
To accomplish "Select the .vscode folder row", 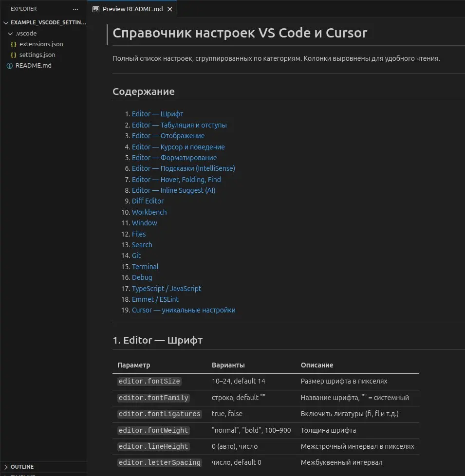I will click(x=43, y=34).
